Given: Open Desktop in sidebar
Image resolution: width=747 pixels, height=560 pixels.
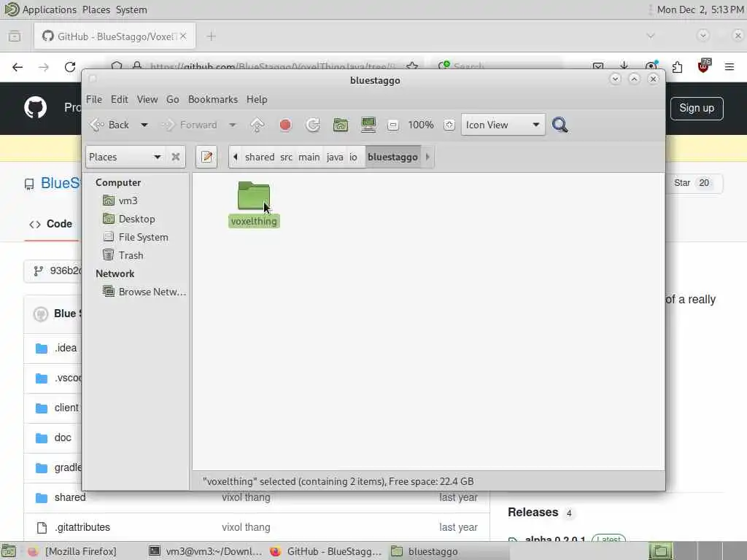Looking at the screenshot, I should (x=136, y=219).
